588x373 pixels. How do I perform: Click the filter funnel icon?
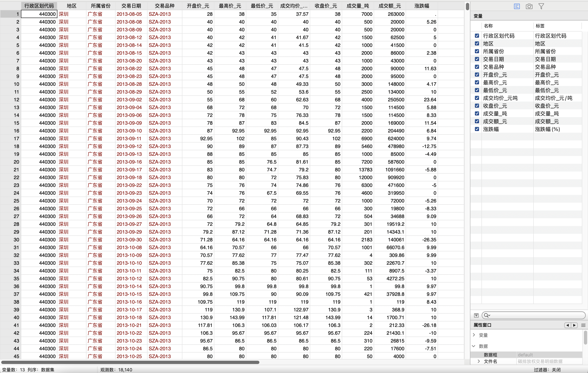coord(541,6)
